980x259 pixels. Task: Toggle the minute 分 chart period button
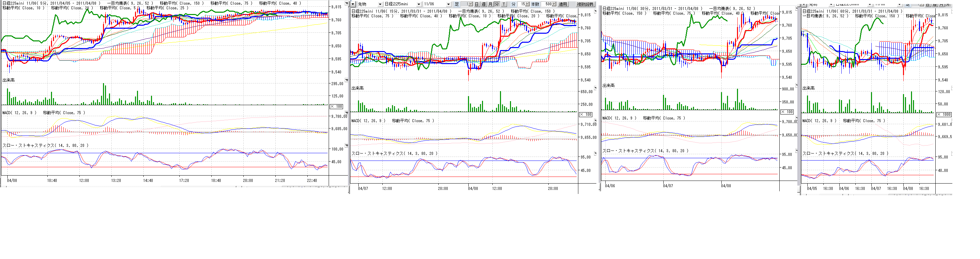click(496, 4)
